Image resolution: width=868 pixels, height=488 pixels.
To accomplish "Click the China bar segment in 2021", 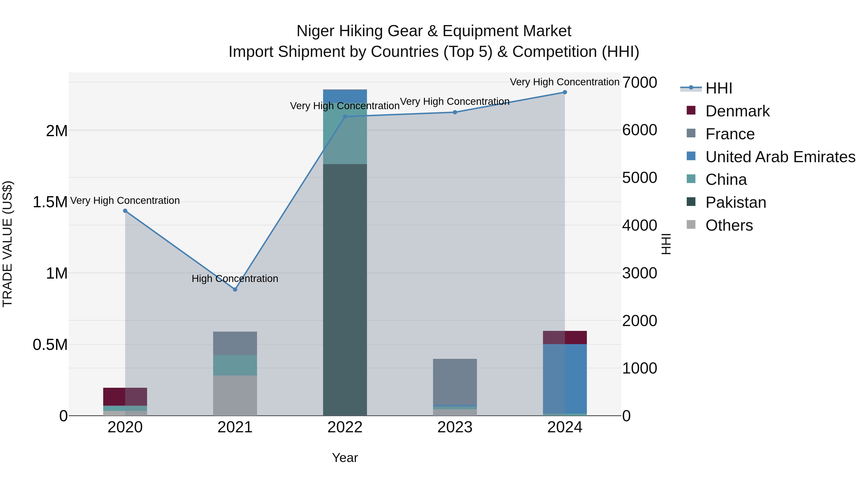I will coord(235,365).
